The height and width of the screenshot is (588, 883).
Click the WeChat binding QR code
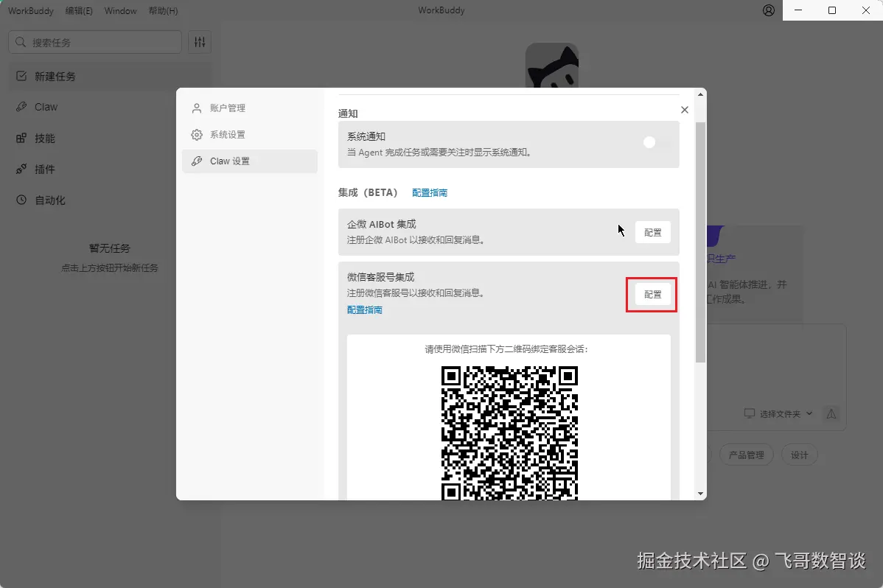point(509,433)
